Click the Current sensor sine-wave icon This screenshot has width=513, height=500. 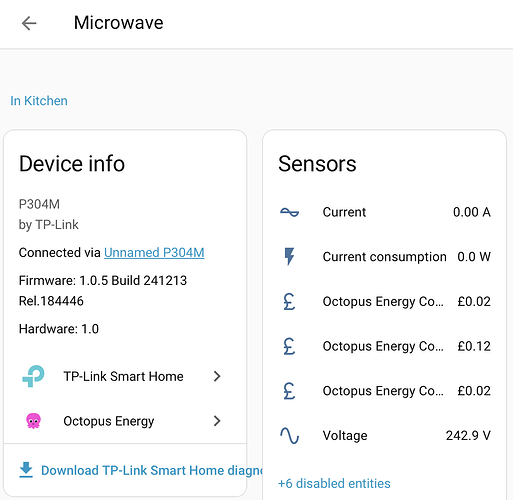pos(289,212)
